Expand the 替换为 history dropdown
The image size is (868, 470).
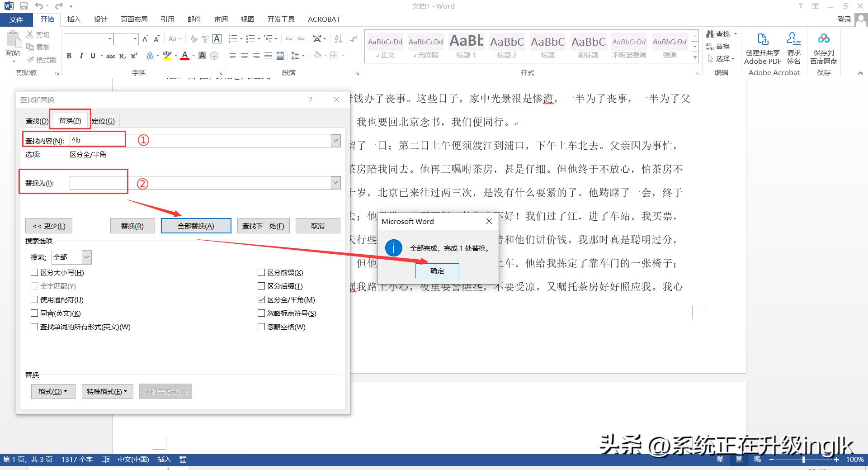tap(335, 183)
